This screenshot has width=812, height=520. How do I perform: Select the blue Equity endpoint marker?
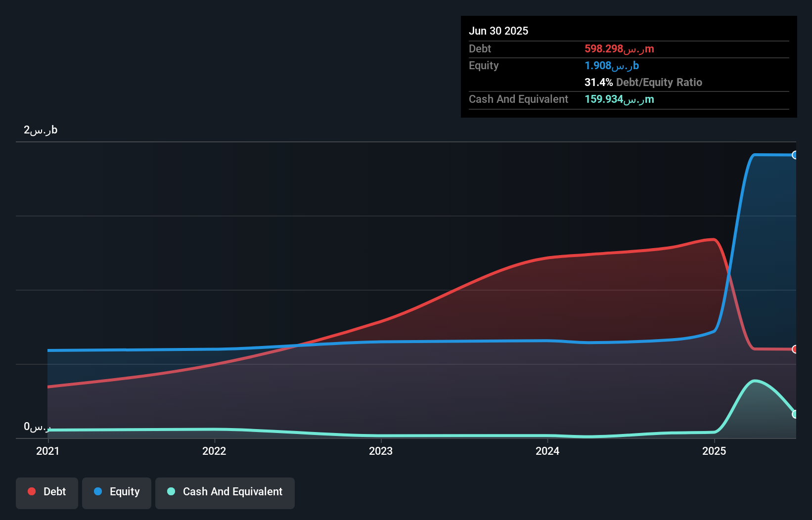(795, 155)
